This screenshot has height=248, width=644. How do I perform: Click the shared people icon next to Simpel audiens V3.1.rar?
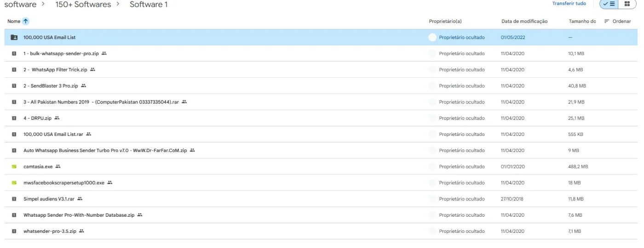(x=80, y=199)
